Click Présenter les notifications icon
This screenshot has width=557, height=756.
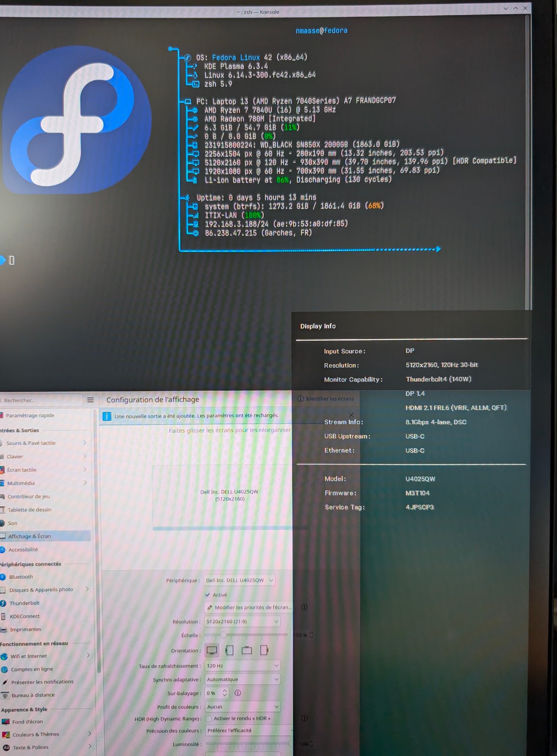(x=5, y=683)
